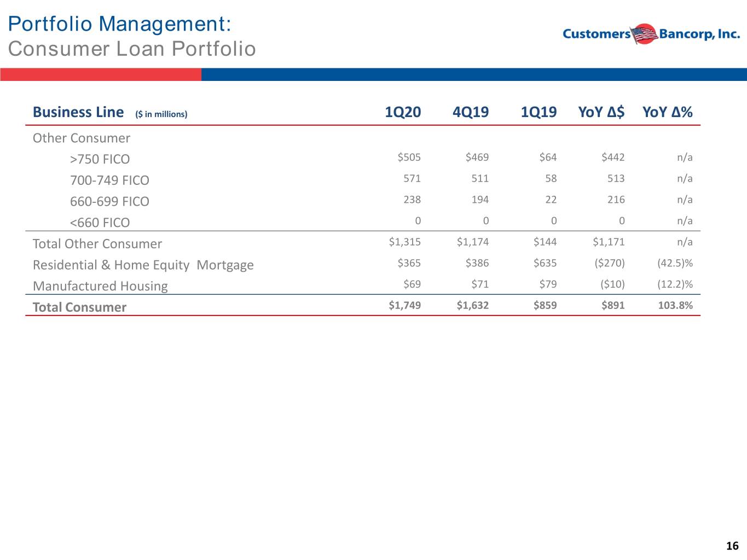Click Residential & Home Equity Mortgage label
Screen dimensions: 747x560
coord(143,265)
